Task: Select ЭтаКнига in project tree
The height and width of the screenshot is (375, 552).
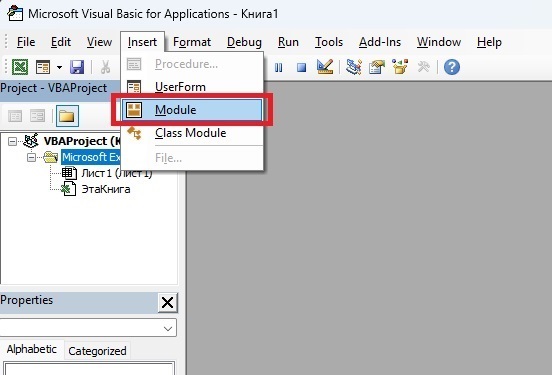Action: pyautogui.click(x=106, y=189)
